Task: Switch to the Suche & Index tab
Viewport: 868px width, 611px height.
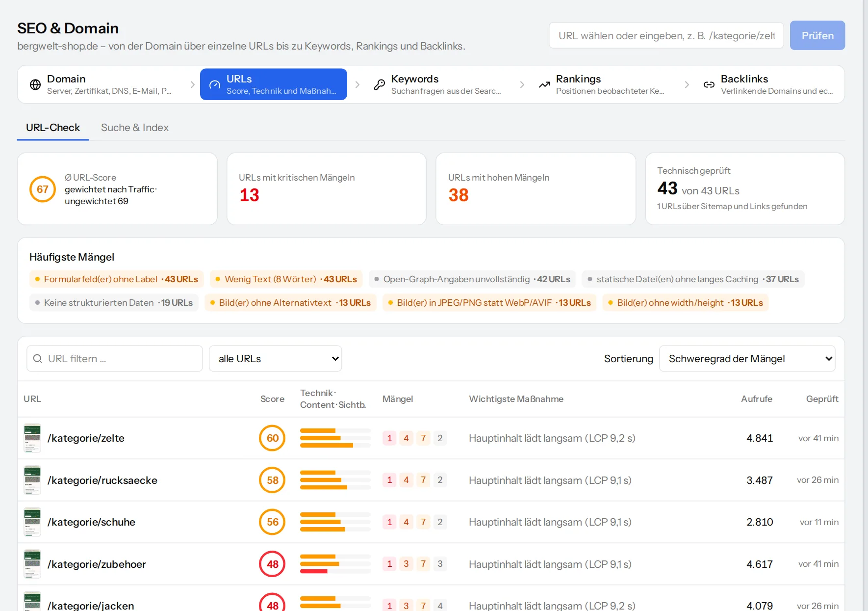Action: coord(135,128)
